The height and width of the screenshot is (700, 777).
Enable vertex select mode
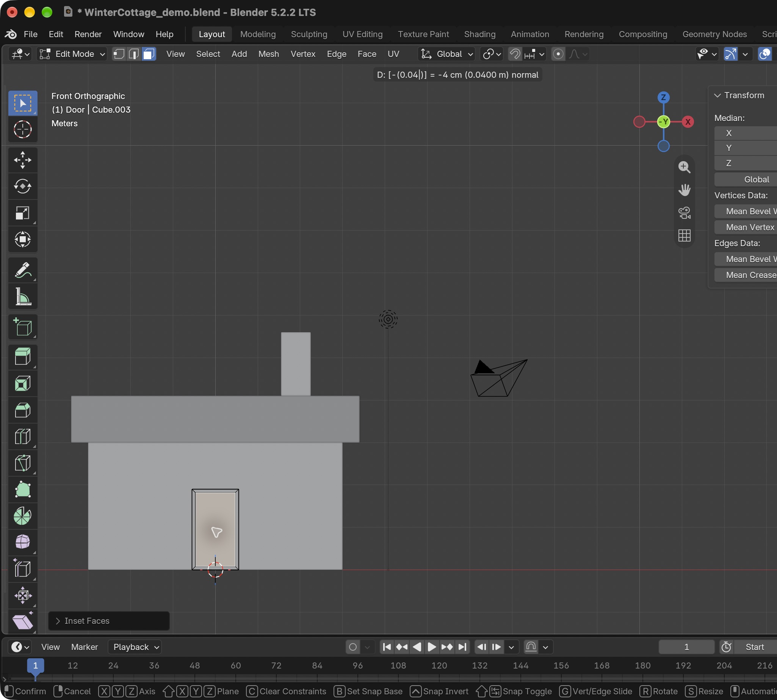pyautogui.click(x=119, y=54)
